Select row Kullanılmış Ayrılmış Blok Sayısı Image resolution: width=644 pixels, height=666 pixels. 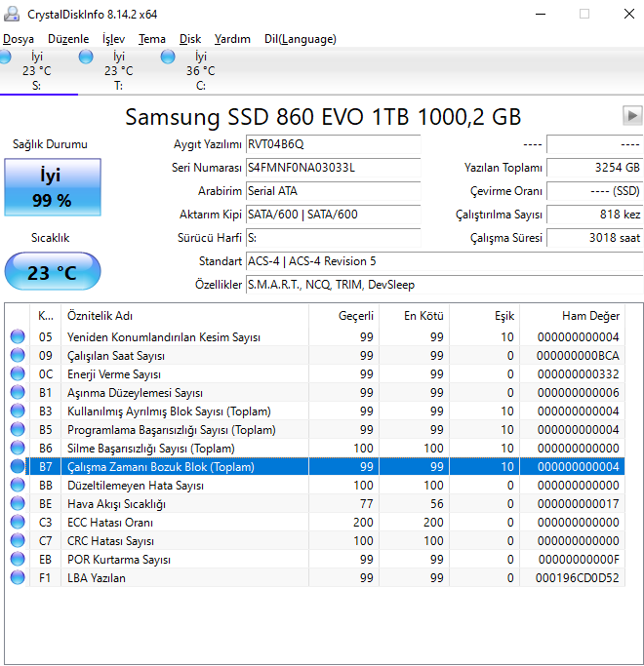coord(327,411)
